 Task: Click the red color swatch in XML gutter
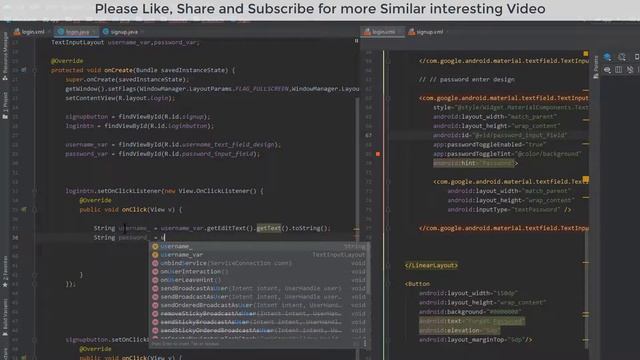tap(378, 154)
